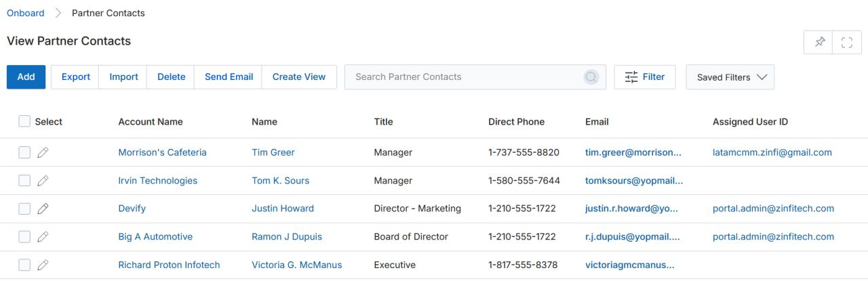Click phone number 1-817-555-8378
The width and height of the screenshot is (868, 281).
pyautogui.click(x=523, y=265)
